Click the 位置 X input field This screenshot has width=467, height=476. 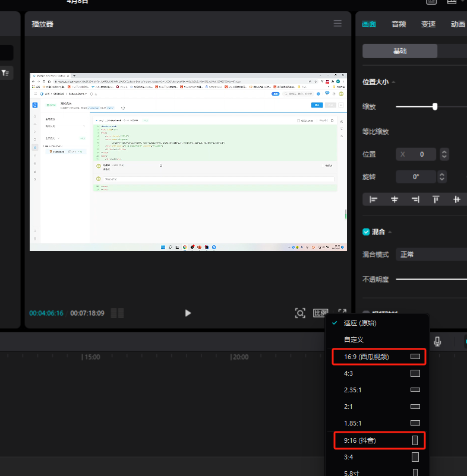[x=416, y=154]
